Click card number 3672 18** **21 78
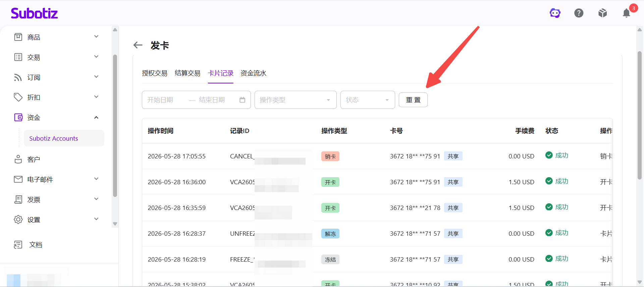The height and width of the screenshot is (287, 644). pyautogui.click(x=415, y=208)
